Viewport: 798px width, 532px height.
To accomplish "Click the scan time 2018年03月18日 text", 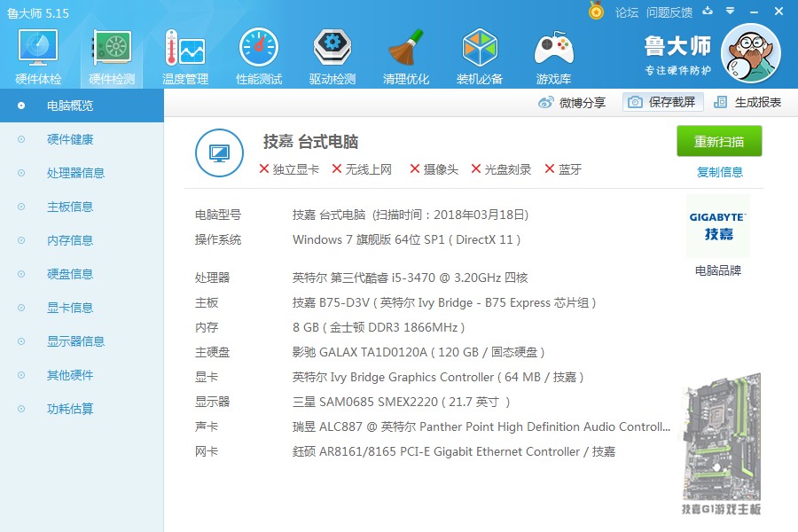I will pos(479,215).
